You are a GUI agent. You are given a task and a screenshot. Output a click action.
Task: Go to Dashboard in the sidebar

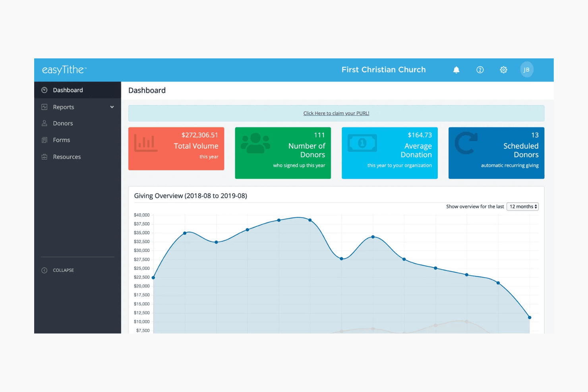tap(77, 90)
